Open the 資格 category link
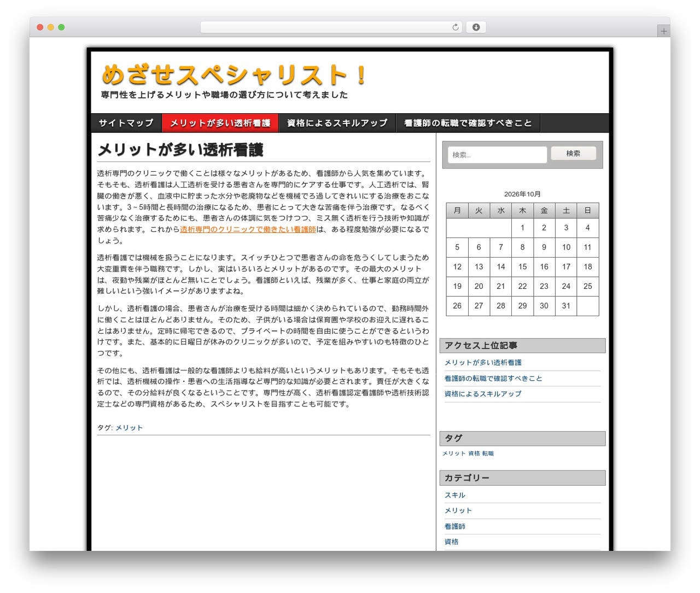Viewport: 700px width, 593px height. pos(452,542)
